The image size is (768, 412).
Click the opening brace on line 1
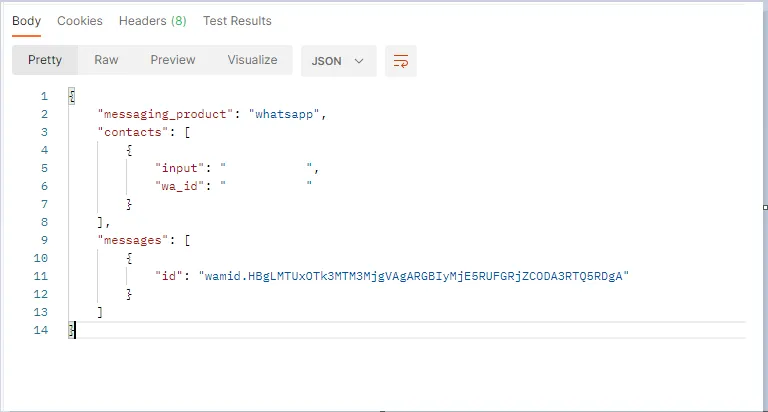(71, 96)
